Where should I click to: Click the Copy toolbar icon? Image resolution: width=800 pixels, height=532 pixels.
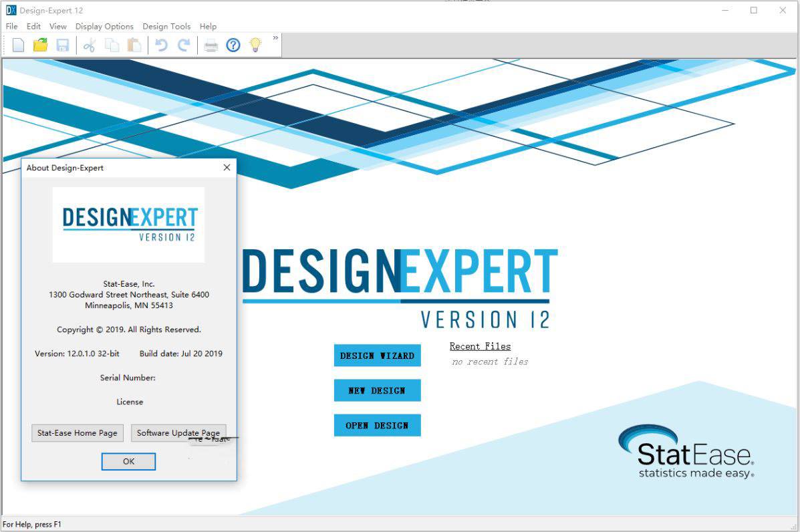pyautogui.click(x=112, y=45)
